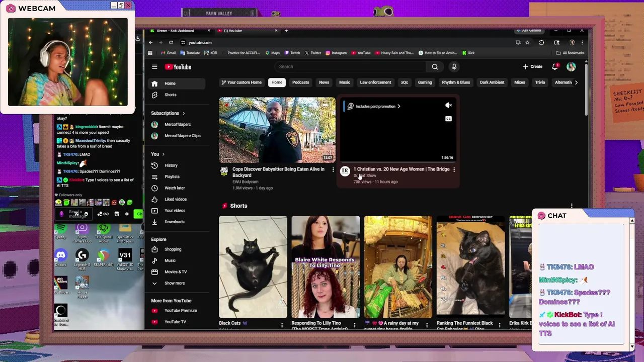
Task: Show more category chips with right arrow
Action: (x=576, y=82)
